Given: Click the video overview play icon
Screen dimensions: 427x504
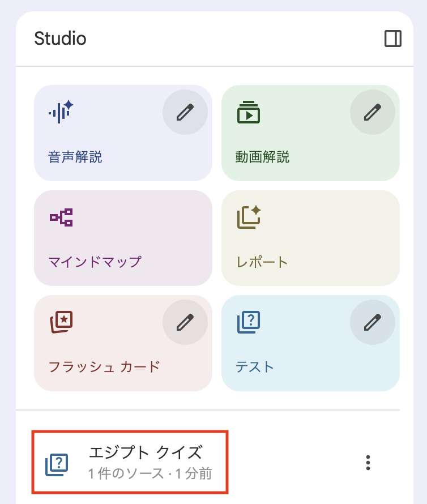Looking at the screenshot, I should 248,112.
